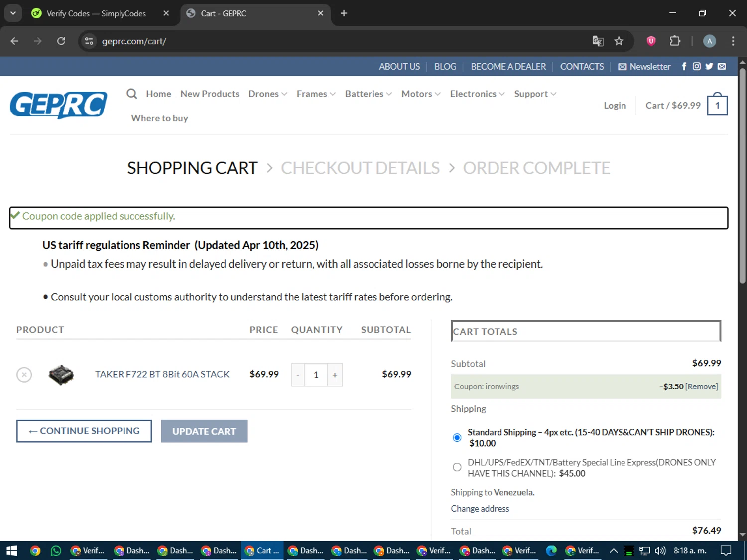The height and width of the screenshot is (560, 747).
Task: Click the taskbar volume speaker icon
Action: tap(660, 550)
